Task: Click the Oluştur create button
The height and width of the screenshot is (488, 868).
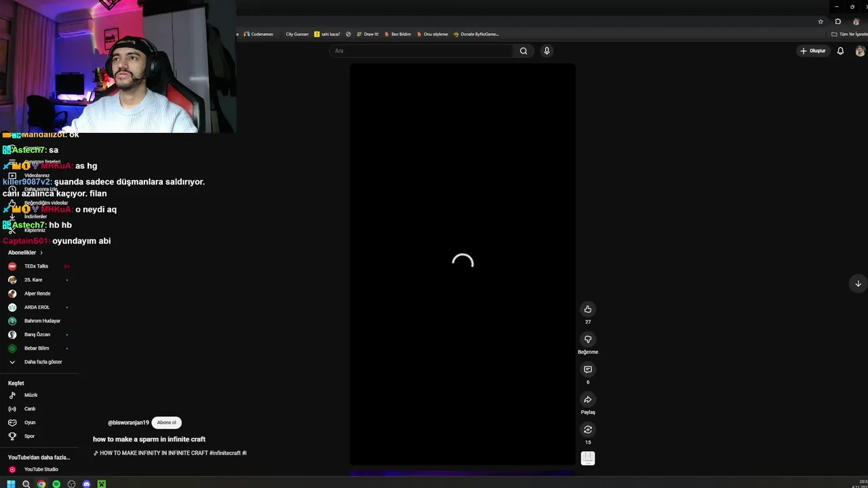Action: point(812,51)
